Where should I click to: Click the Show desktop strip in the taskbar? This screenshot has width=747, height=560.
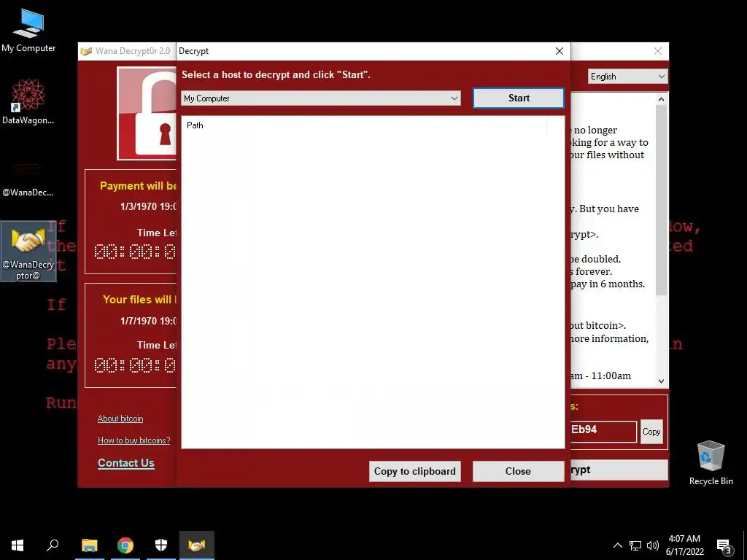(x=745, y=545)
